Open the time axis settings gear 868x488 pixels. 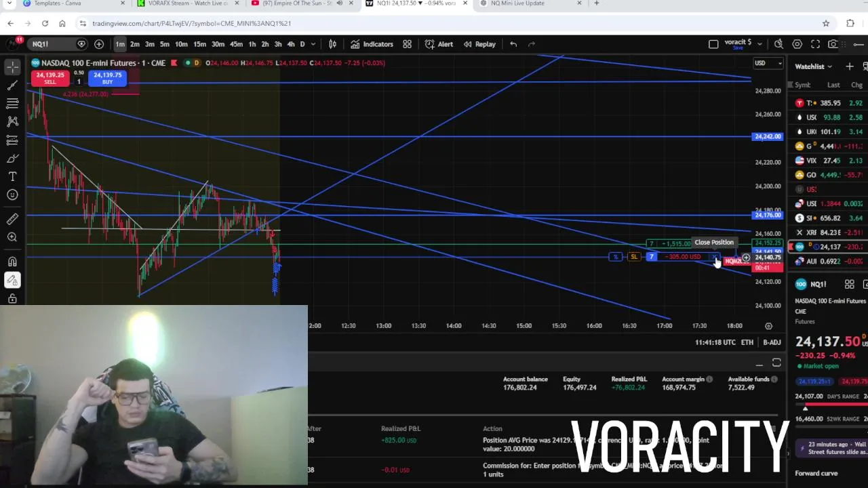(x=768, y=326)
